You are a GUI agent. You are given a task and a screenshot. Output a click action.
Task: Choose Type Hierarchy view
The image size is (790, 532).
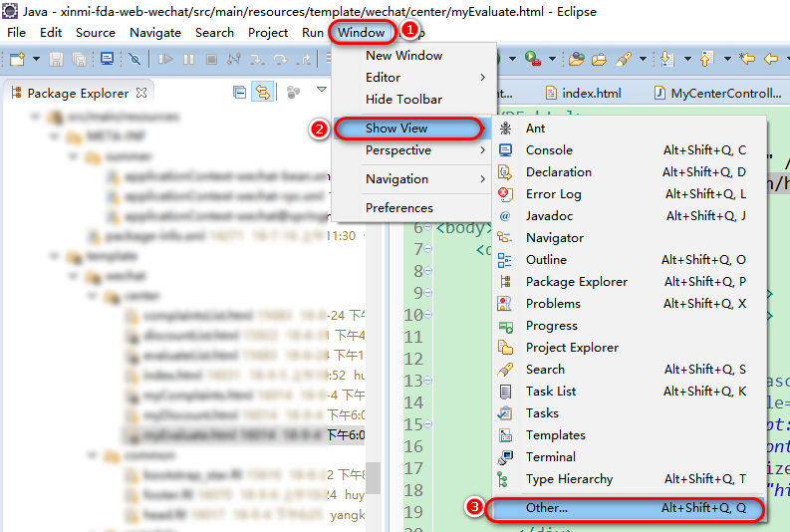[630, 478]
